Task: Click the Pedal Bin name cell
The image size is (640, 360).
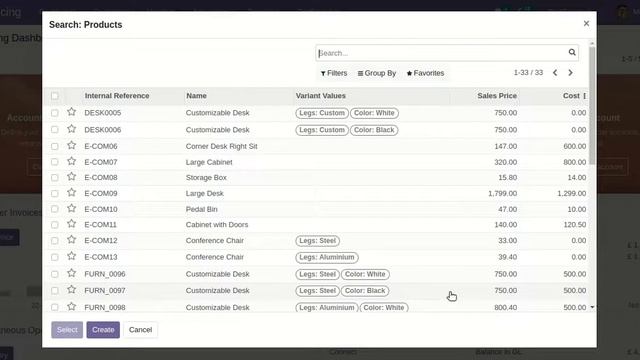Action: point(202,209)
